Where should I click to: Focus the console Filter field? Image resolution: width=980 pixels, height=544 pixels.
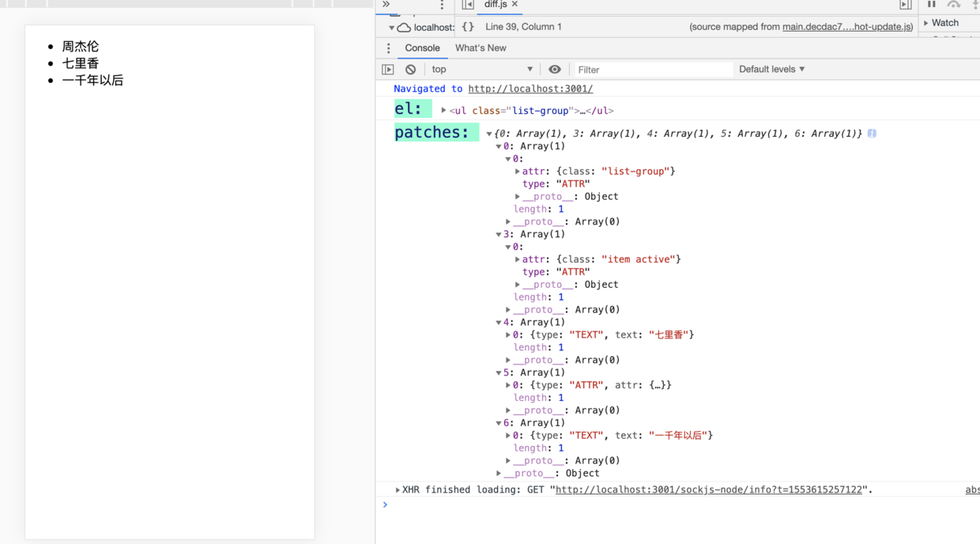[652, 70]
